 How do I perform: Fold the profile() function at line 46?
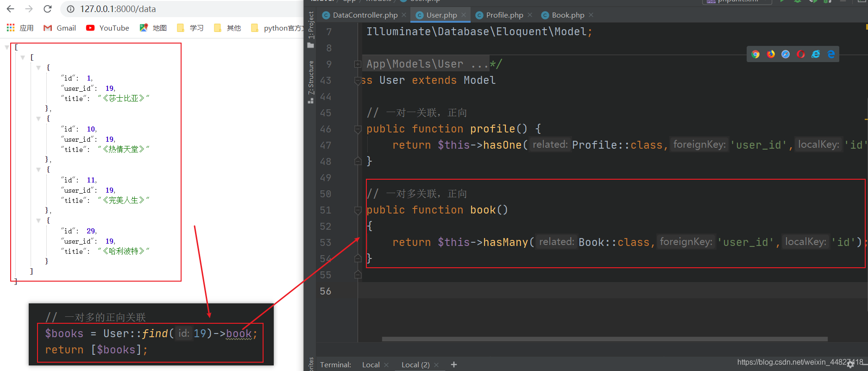(358, 129)
